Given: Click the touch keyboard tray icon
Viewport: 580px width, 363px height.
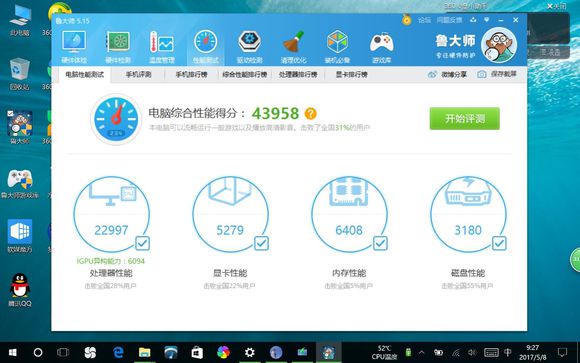Looking at the screenshot, I should (491, 352).
